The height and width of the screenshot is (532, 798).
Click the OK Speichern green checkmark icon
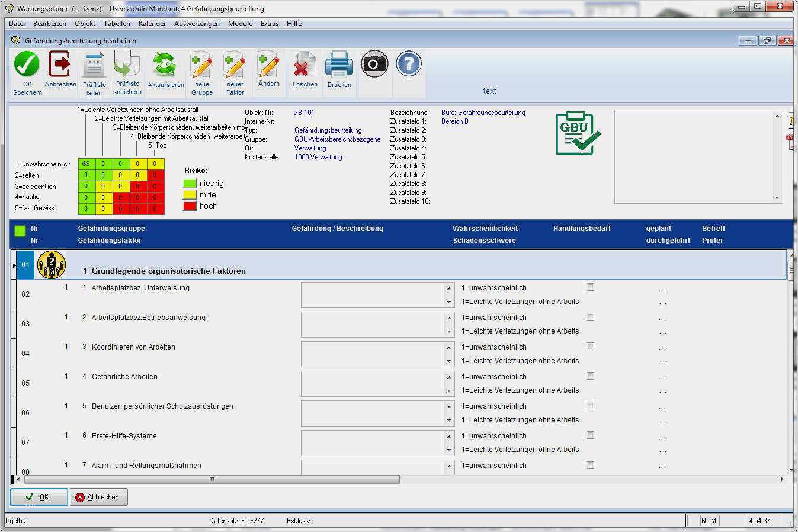pos(27,65)
